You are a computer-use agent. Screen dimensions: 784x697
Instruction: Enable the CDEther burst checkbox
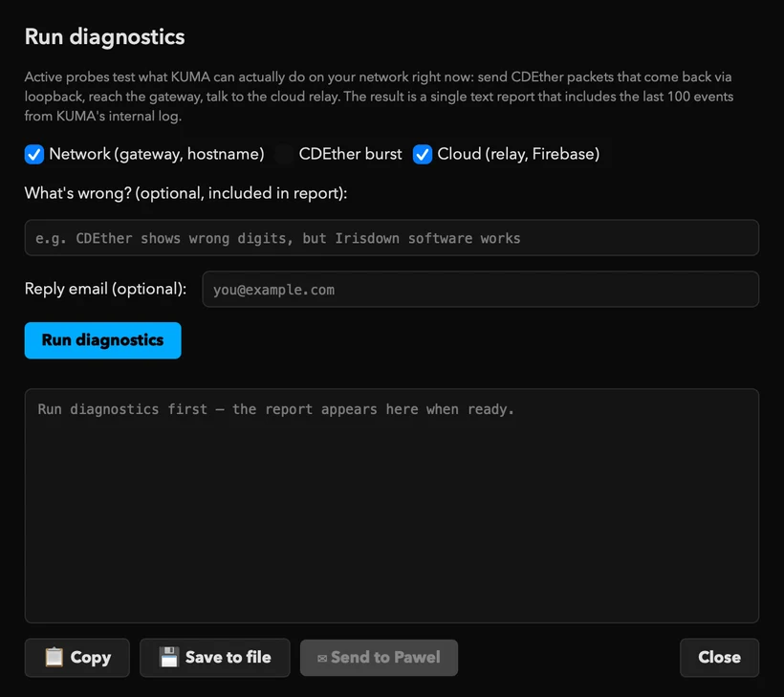[284, 155]
